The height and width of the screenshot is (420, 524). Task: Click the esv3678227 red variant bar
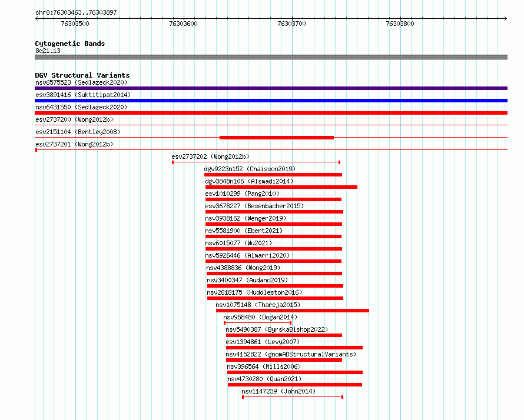pyautogui.click(x=274, y=212)
